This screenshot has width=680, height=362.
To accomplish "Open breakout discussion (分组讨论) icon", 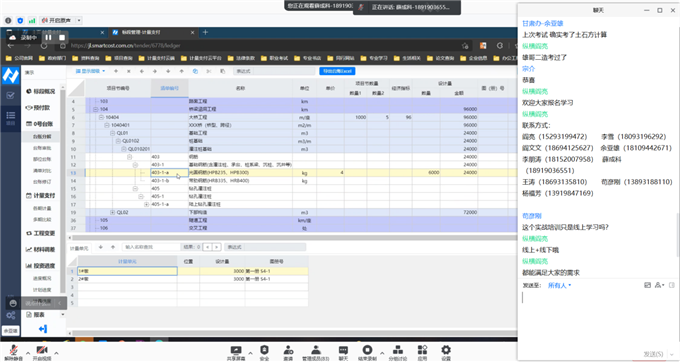I will (398, 352).
